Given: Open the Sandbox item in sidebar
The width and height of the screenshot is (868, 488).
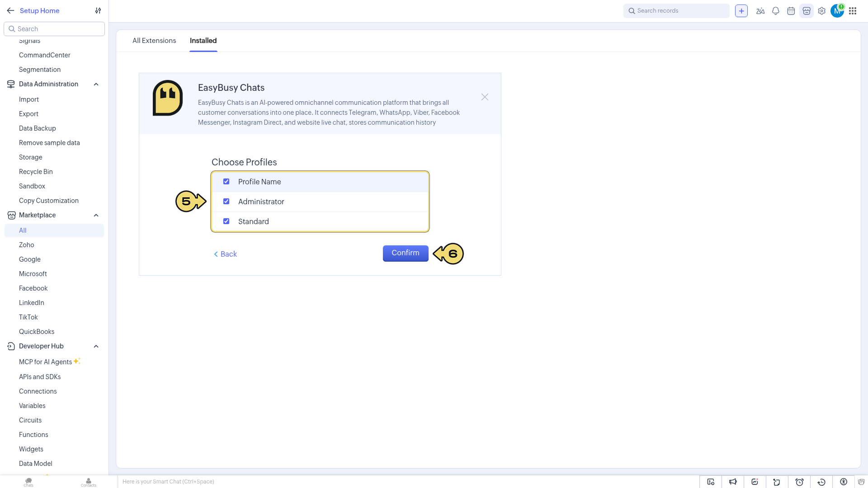Looking at the screenshot, I should tap(32, 186).
